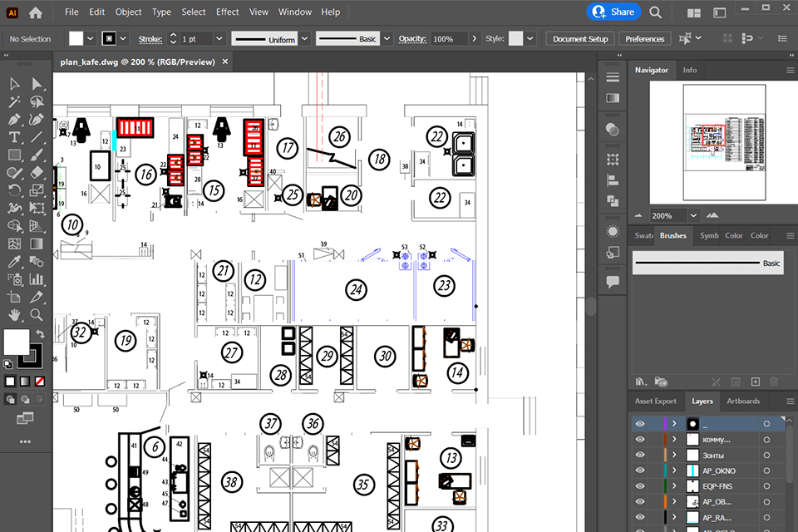This screenshot has height=532, width=798.
Task: Select the Eraser tool
Action: (x=37, y=173)
